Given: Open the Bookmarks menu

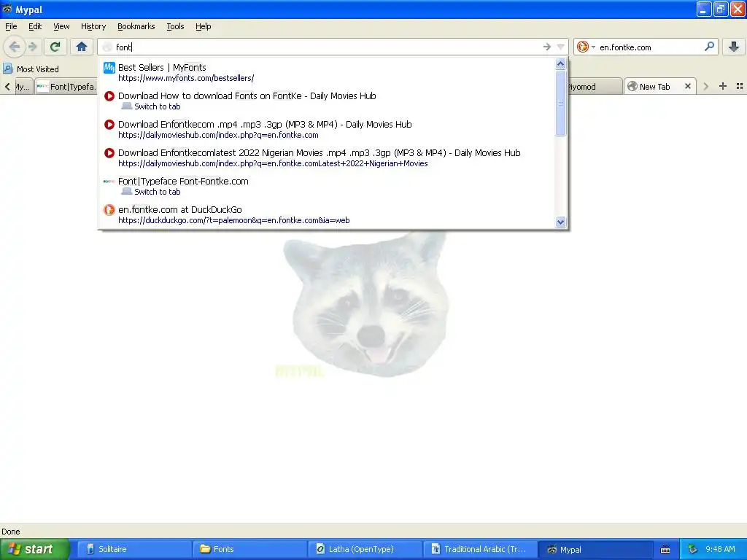Looking at the screenshot, I should click(x=136, y=26).
